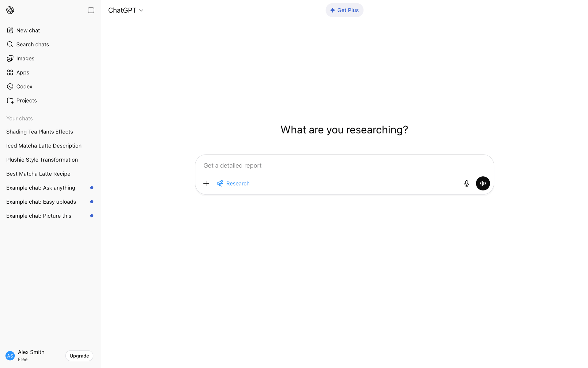Open Projects in the sidebar

tap(50, 101)
